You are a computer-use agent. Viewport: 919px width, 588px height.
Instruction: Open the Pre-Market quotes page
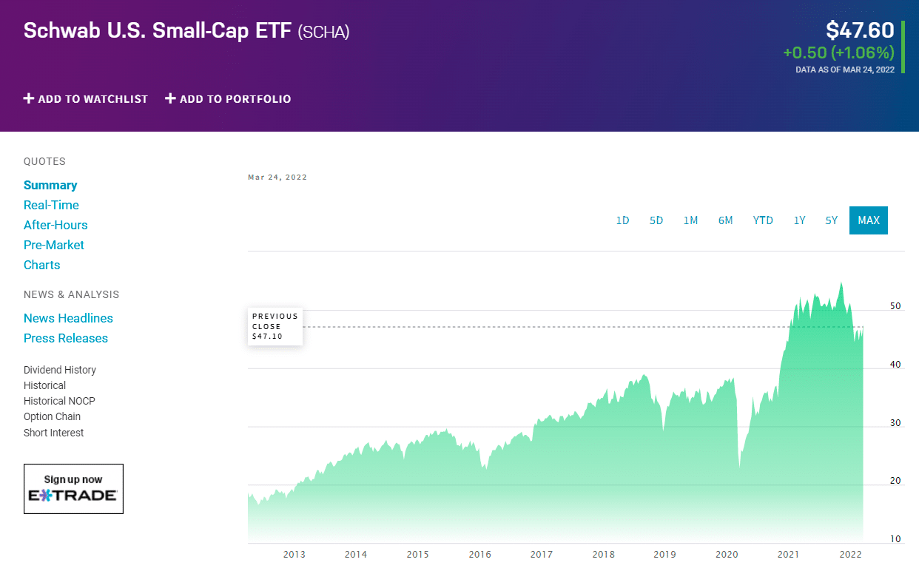[x=53, y=245]
